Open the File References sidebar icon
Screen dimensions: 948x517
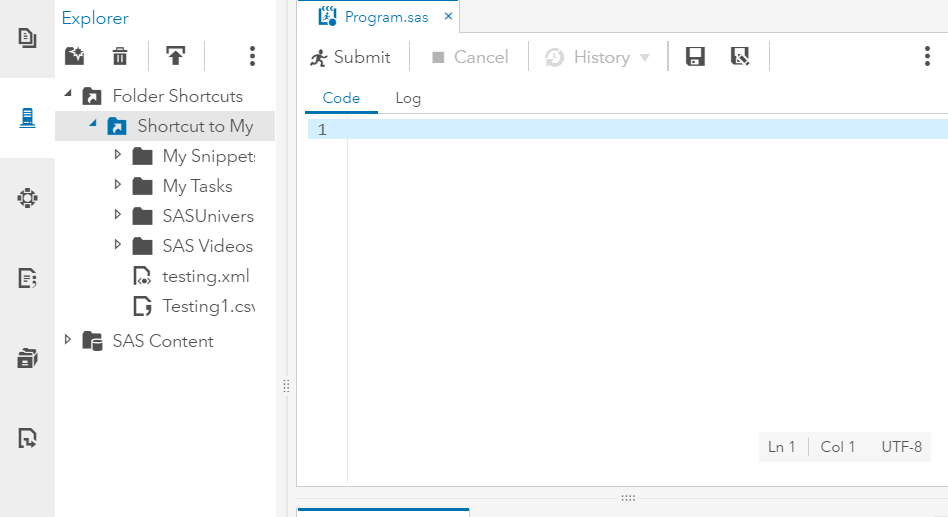pyautogui.click(x=27, y=438)
